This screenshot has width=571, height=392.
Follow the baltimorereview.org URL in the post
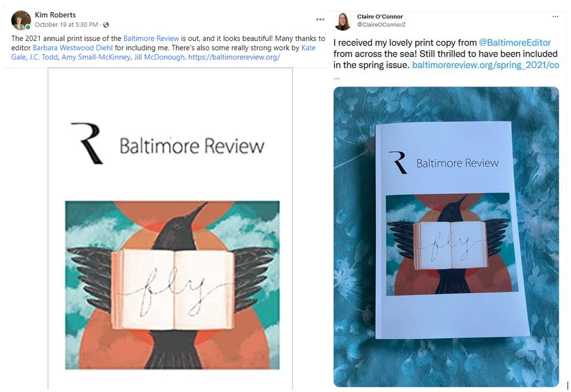[234, 57]
